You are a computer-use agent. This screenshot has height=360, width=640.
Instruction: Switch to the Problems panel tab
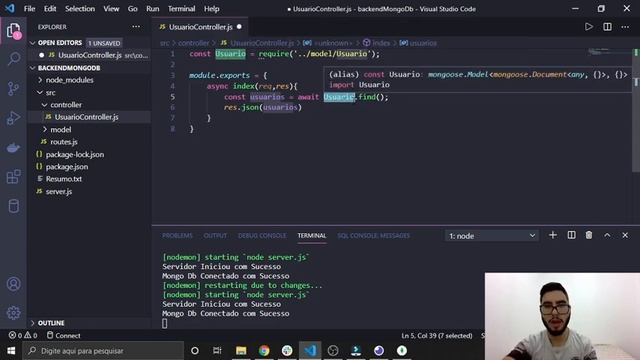click(177, 236)
